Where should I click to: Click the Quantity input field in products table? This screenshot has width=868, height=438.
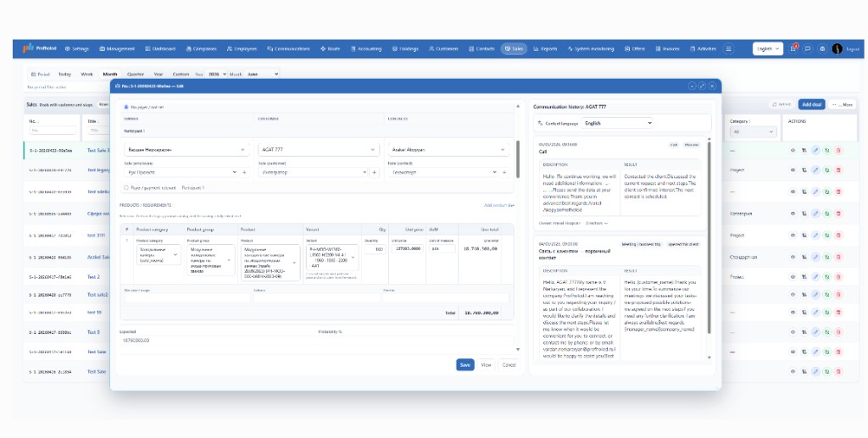pos(376,249)
